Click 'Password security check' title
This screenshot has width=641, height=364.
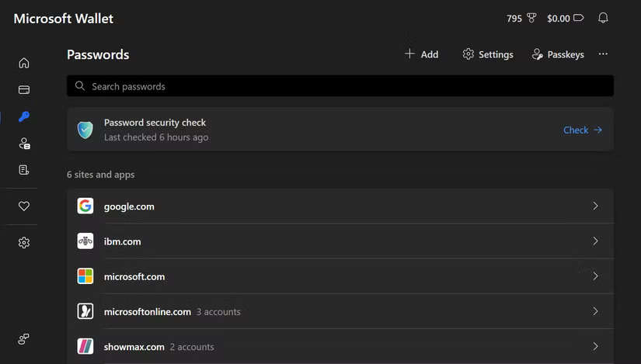point(155,123)
